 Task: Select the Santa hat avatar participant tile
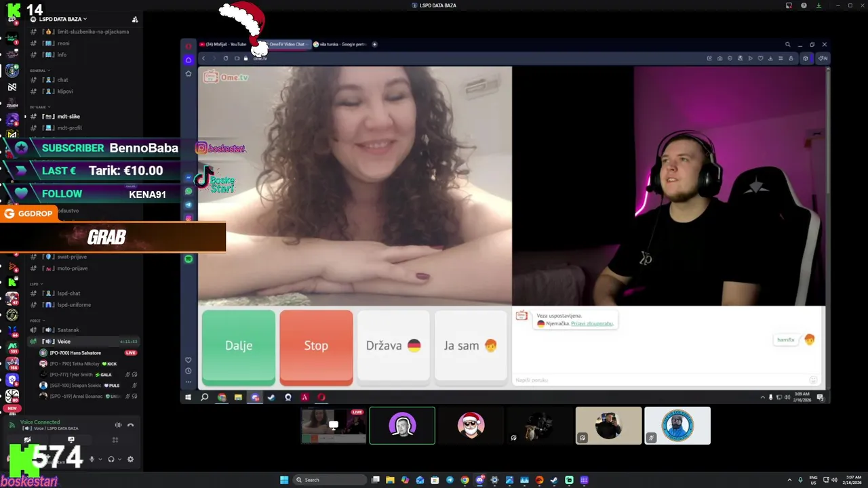(471, 426)
